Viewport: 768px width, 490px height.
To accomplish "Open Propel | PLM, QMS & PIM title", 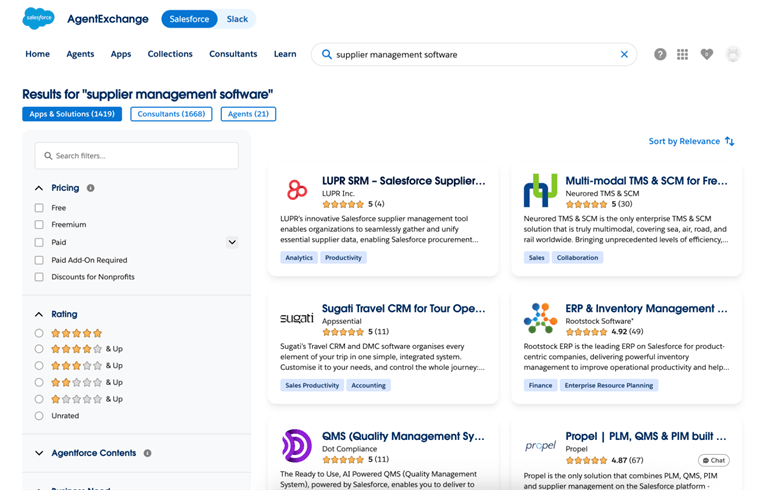I will click(x=646, y=436).
